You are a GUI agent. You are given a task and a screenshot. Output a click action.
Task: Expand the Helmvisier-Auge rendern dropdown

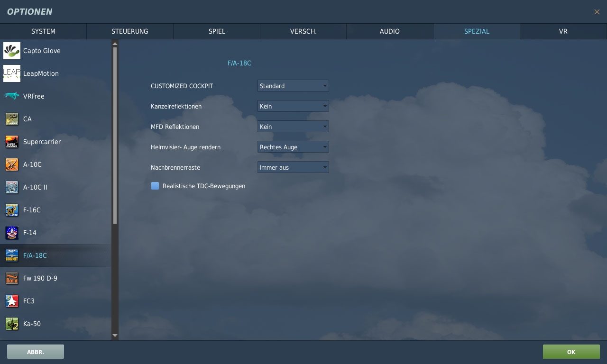(x=293, y=147)
